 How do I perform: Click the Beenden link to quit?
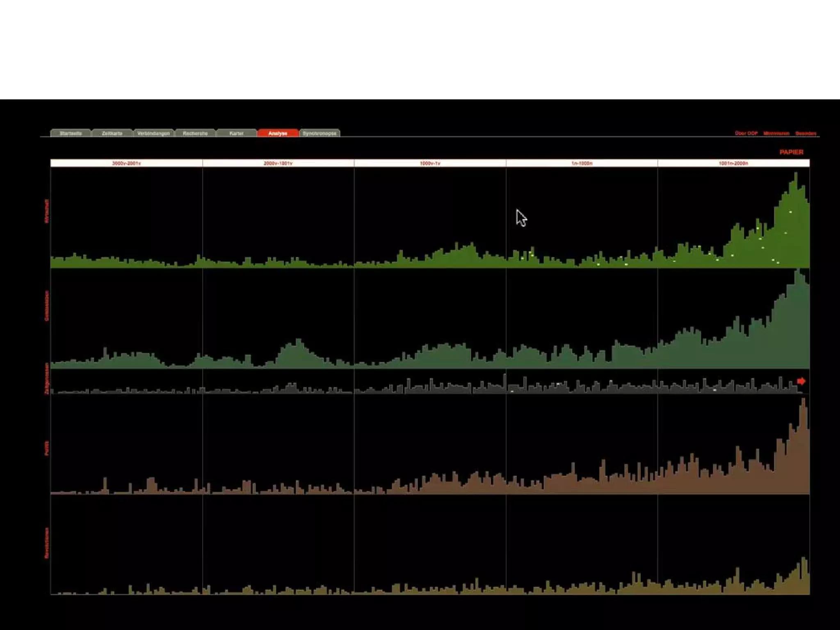click(x=806, y=133)
